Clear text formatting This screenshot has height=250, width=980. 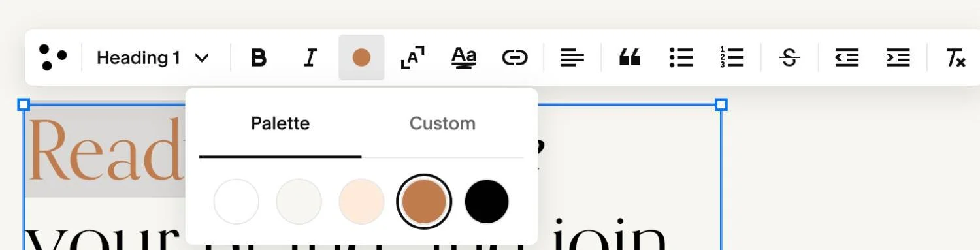[956, 57]
